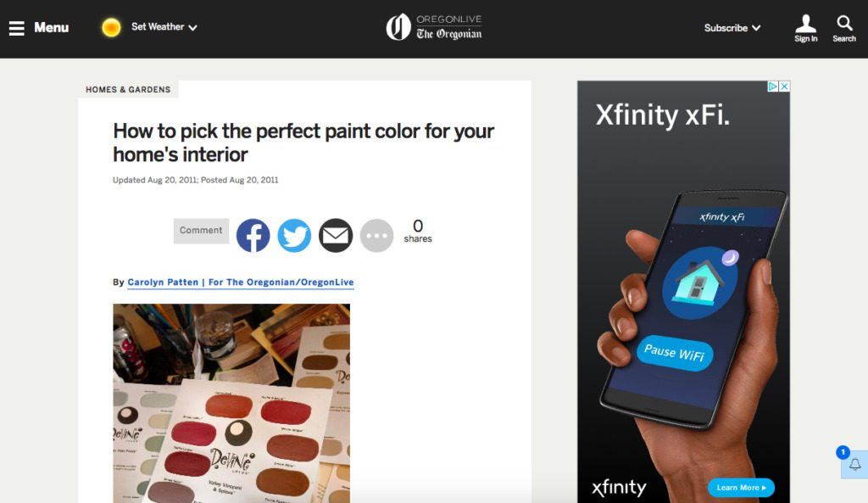Click the sun weather icon
The width and height of the screenshot is (868, 503).
point(111,28)
